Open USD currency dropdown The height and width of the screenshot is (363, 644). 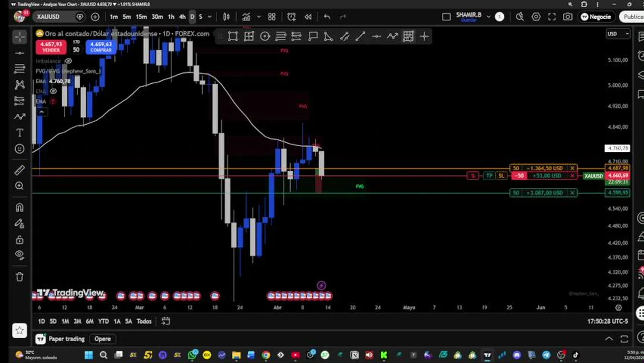[x=618, y=34]
